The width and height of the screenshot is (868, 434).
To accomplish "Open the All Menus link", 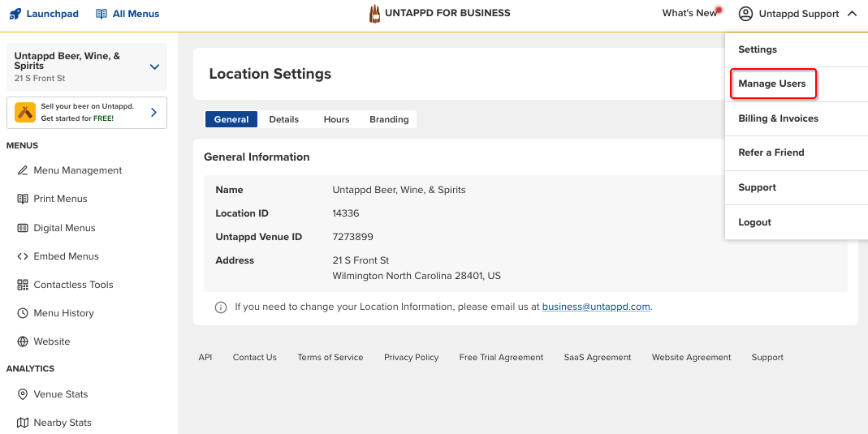I will [x=136, y=14].
